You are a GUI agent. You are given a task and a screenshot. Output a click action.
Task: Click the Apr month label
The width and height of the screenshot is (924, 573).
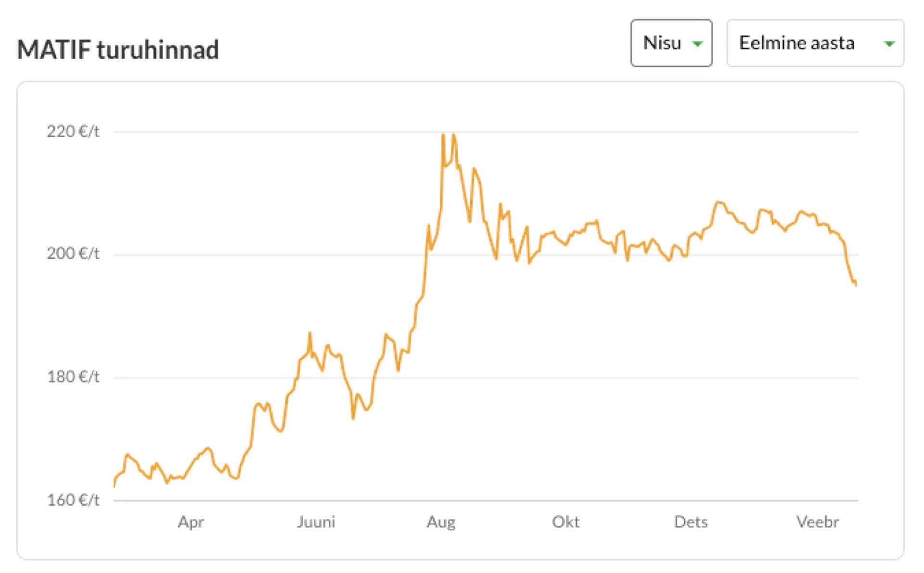pyautogui.click(x=191, y=522)
